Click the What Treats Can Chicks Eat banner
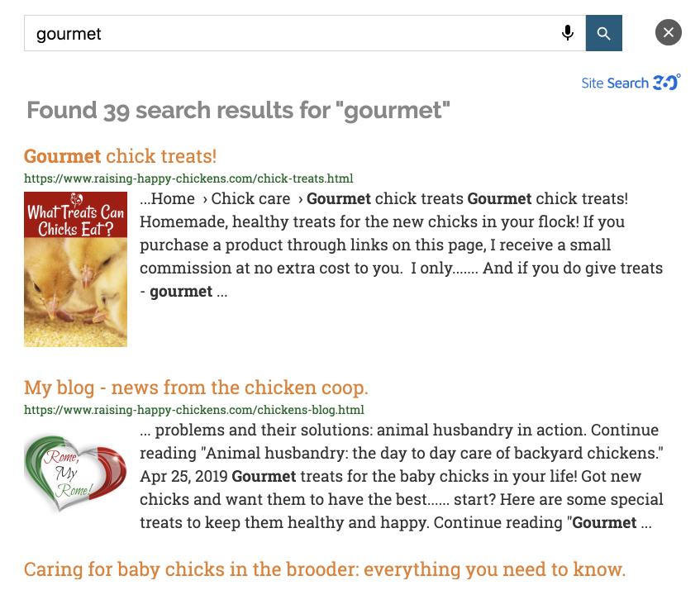 click(x=75, y=215)
